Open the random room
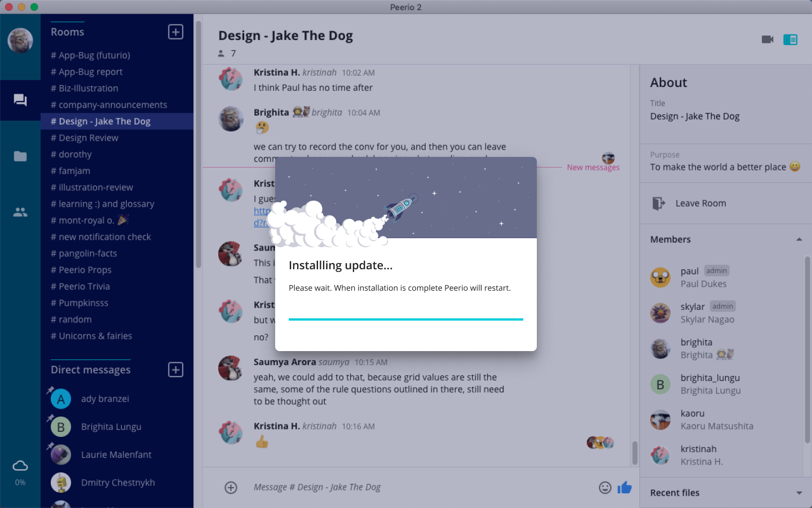812x508 pixels. pyautogui.click(x=117, y=319)
